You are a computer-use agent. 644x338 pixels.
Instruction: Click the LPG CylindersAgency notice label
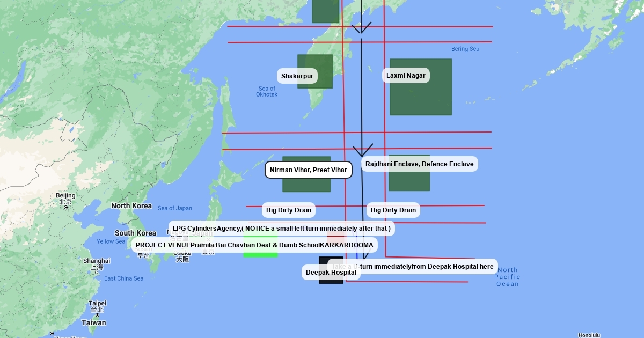[x=282, y=229]
